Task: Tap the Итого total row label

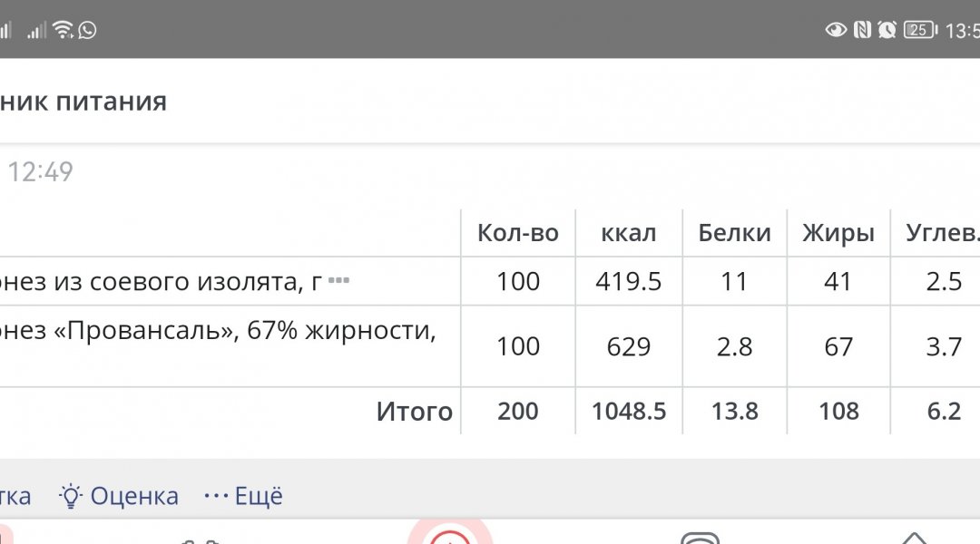Action: (x=414, y=412)
